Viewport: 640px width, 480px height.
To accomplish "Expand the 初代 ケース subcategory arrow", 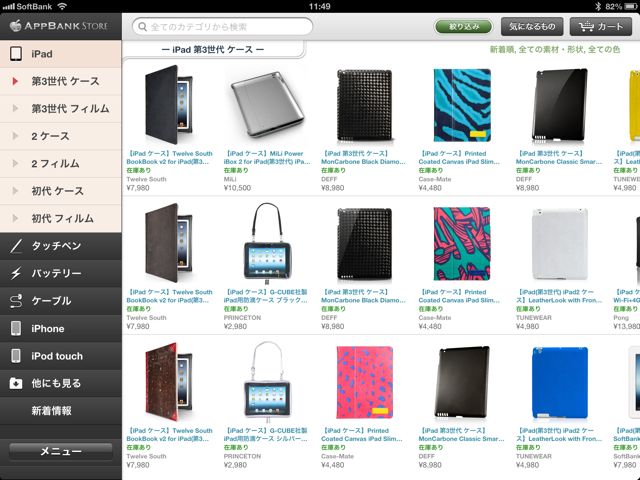I will [16, 191].
